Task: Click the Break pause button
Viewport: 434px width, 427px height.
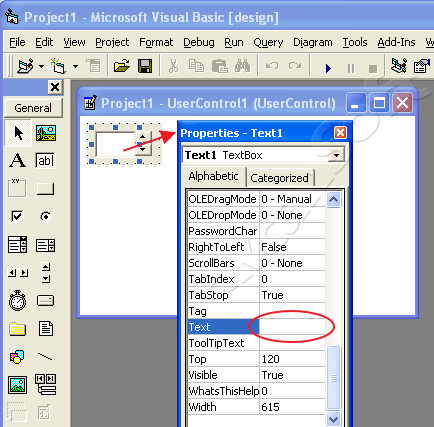Action: click(351, 69)
